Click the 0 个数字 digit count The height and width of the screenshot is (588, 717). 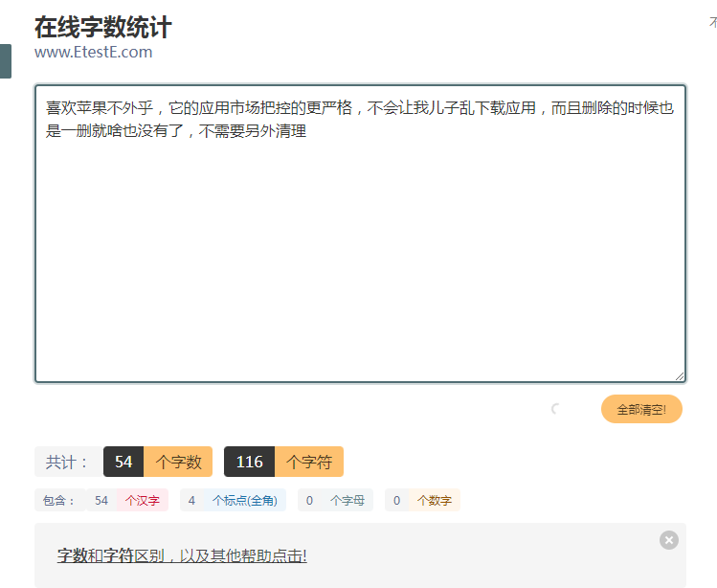422,500
